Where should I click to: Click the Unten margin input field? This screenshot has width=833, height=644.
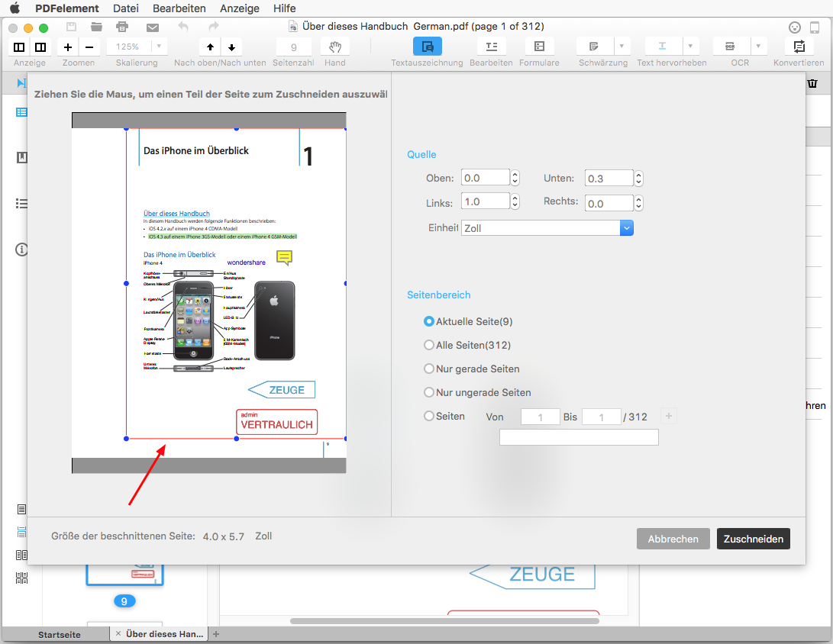pos(609,179)
